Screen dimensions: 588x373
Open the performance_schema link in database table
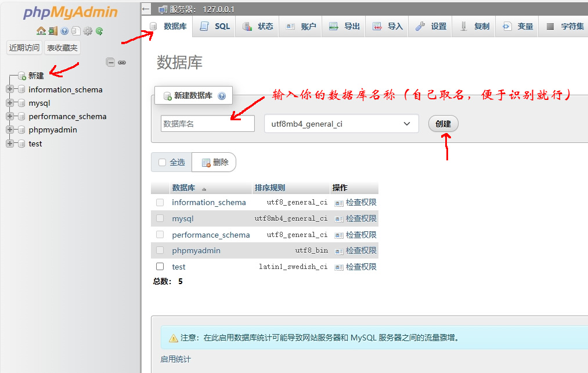[211, 235]
